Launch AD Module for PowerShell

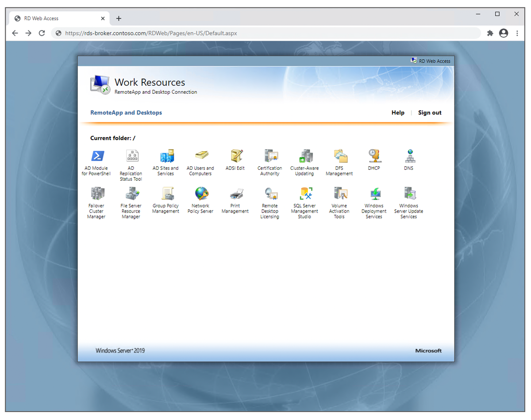97,156
